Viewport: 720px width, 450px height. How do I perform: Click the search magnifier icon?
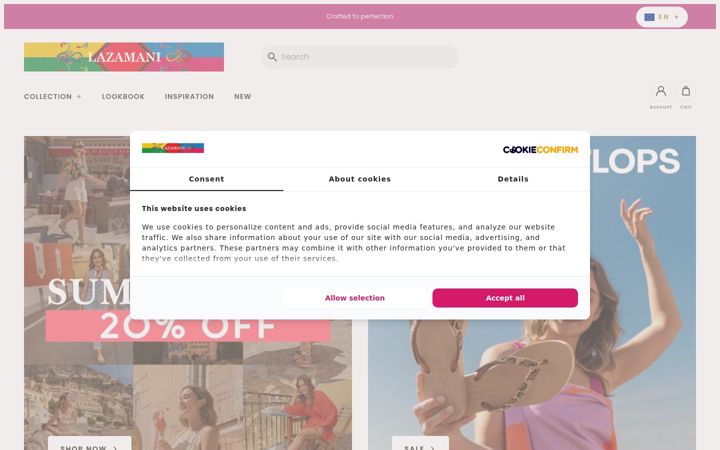click(x=272, y=57)
